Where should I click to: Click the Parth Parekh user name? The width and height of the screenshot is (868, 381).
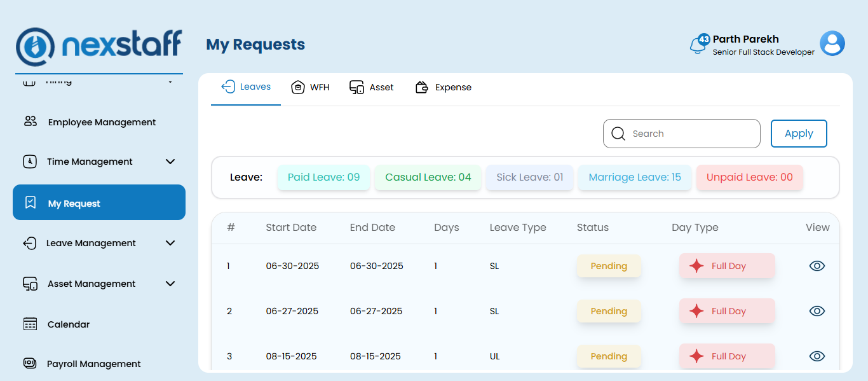coord(746,39)
